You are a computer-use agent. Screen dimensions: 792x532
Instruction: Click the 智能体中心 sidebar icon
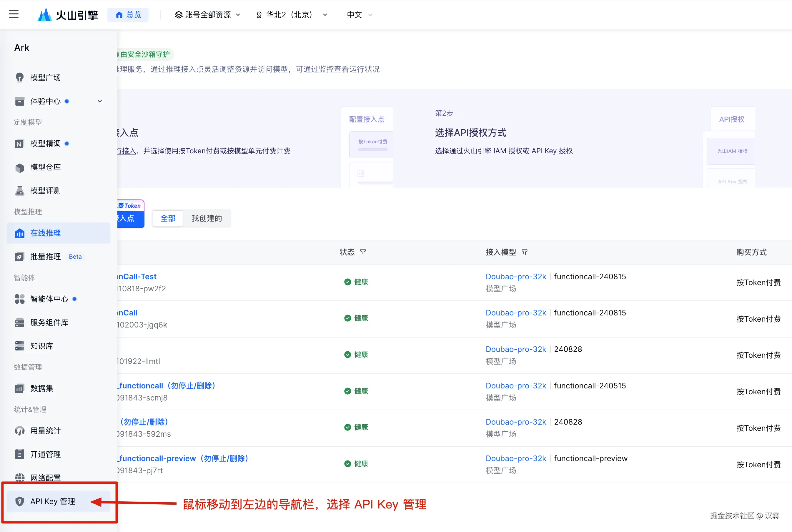tap(20, 299)
